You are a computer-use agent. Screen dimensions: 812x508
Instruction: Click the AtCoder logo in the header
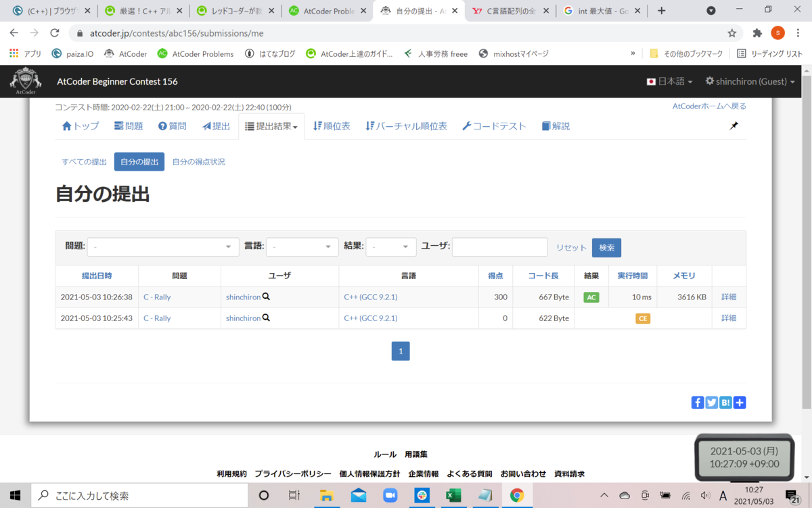click(x=25, y=81)
